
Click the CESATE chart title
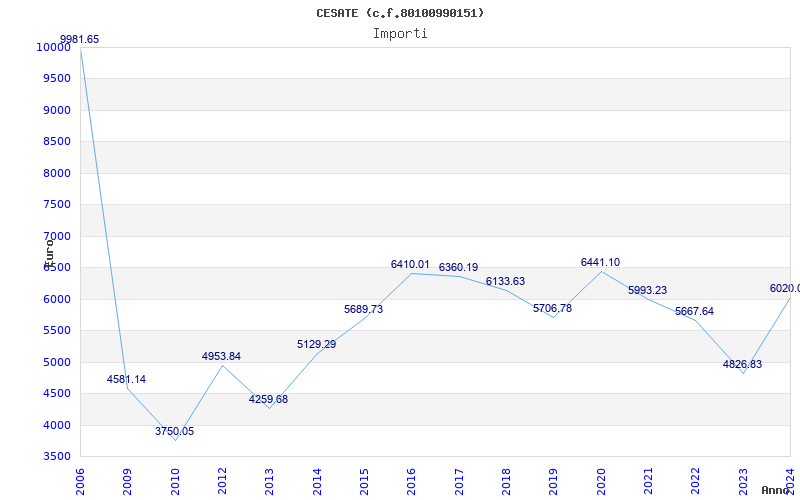[x=400, y=13]
